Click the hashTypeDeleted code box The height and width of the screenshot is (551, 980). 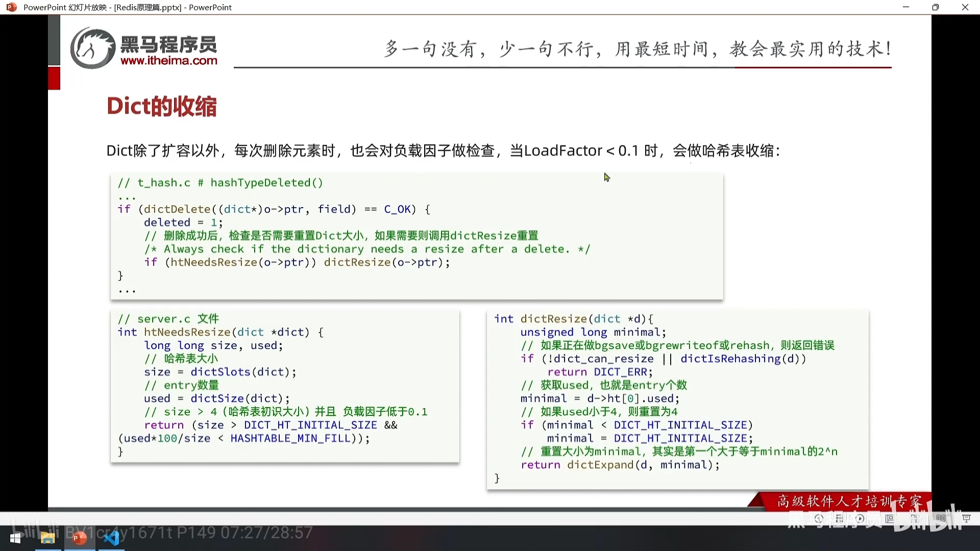tap(416, 236)
